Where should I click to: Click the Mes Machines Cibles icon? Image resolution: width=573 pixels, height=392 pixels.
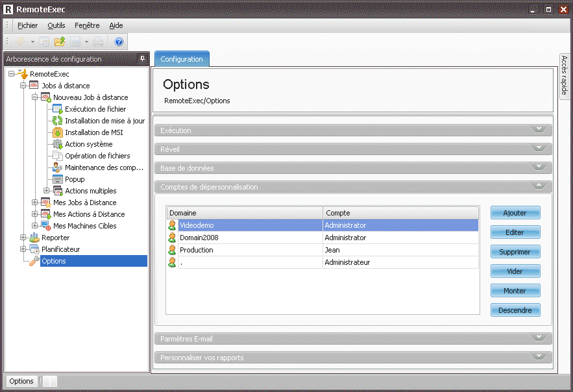(45, 226)
